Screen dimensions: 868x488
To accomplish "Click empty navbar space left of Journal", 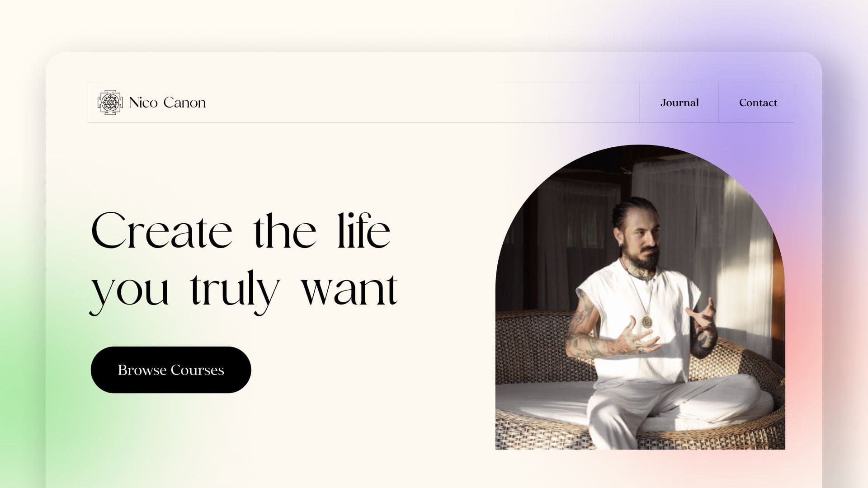I will point(423,103).
